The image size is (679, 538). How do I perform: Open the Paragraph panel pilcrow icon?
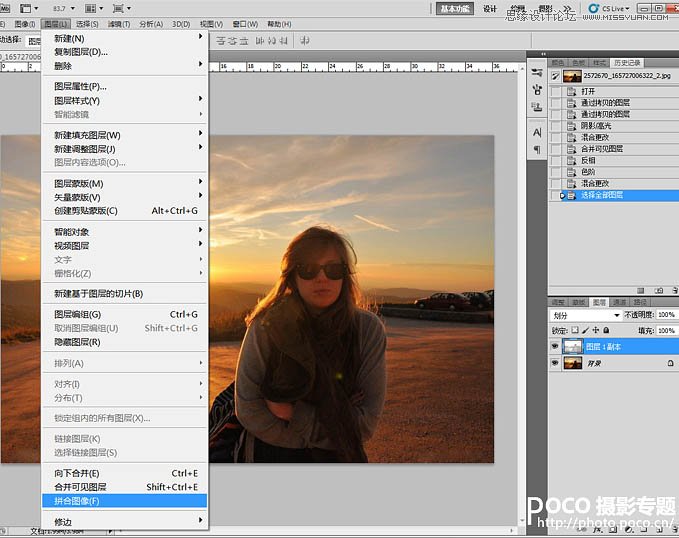537,149
